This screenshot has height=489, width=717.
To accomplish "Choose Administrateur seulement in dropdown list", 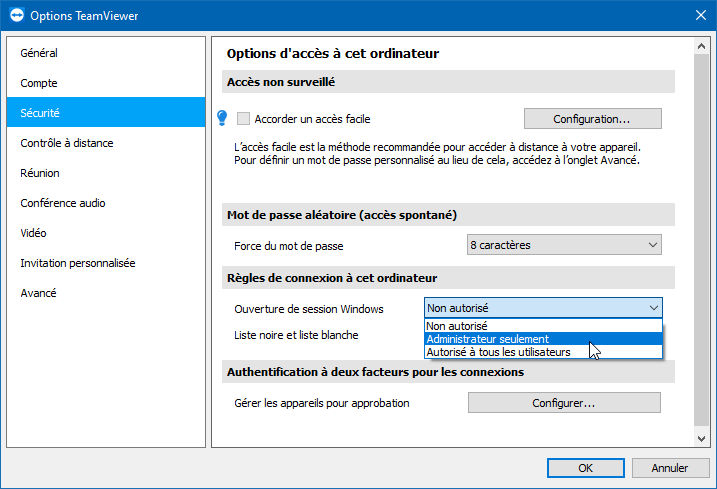I will click(x=543, y=339).
